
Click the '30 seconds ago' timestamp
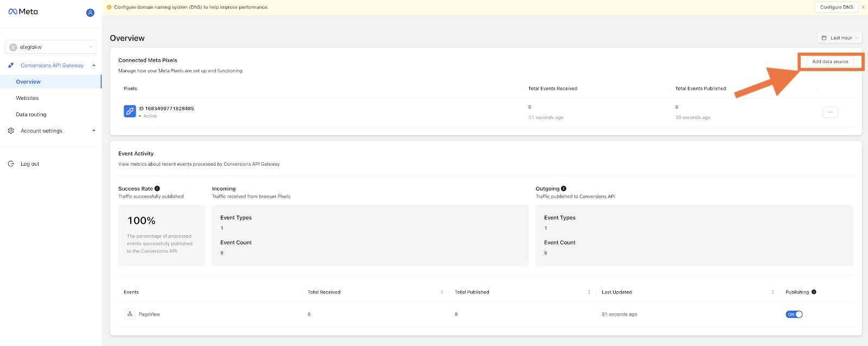[693, 117]
